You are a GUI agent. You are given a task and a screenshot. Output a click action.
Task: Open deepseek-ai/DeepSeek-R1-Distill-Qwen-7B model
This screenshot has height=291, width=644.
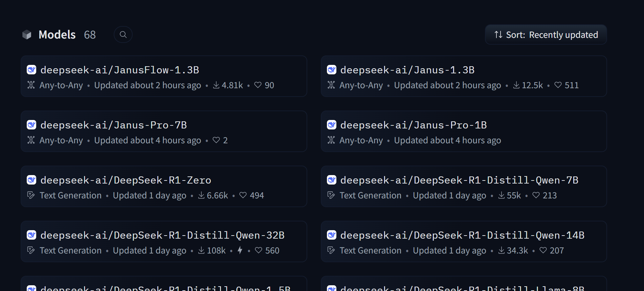464,187
